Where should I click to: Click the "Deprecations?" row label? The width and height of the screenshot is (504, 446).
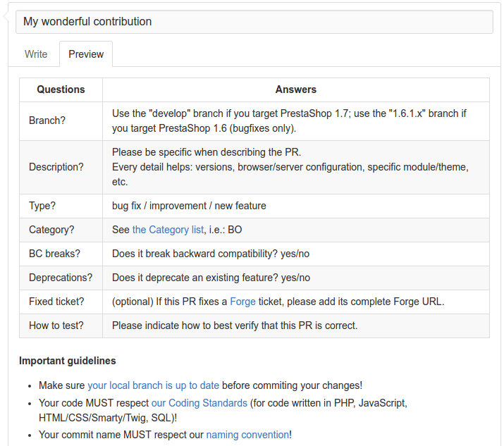tap(61, 278)
